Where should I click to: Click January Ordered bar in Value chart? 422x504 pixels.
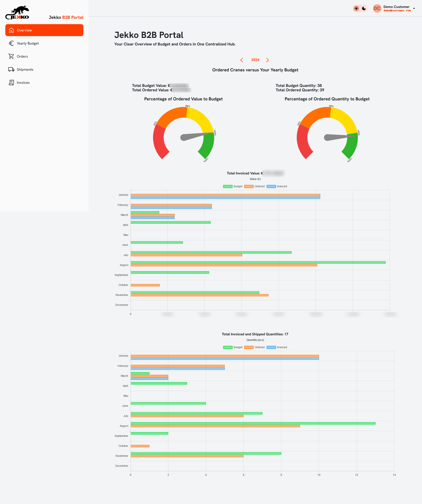click(225, 195)
